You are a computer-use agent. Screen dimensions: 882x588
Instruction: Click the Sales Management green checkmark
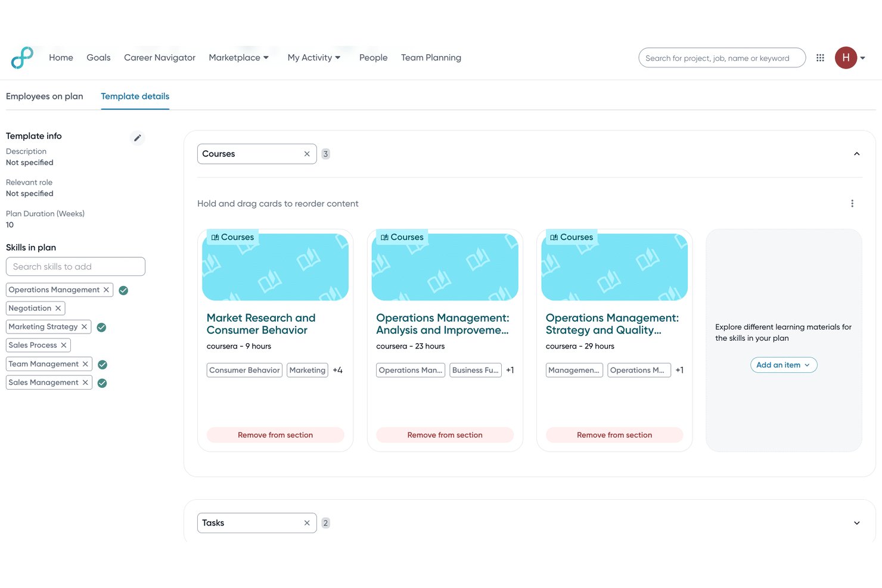tap(103, 383)
